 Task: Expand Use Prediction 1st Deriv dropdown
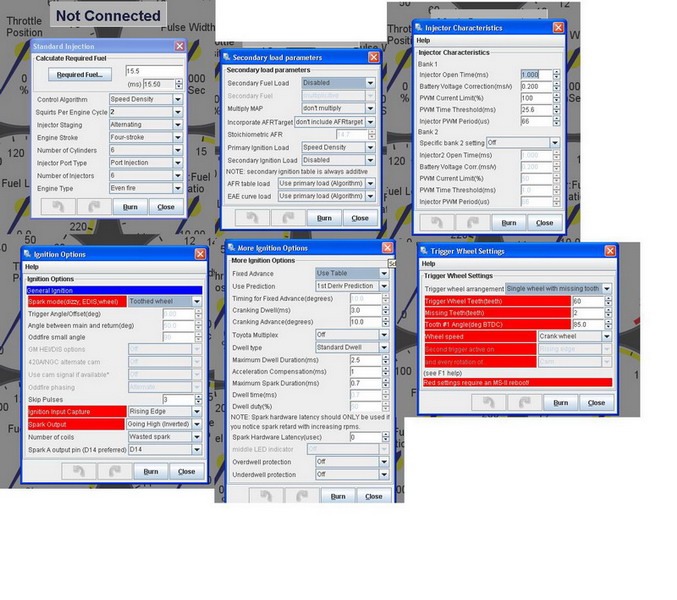pos(384,286)
